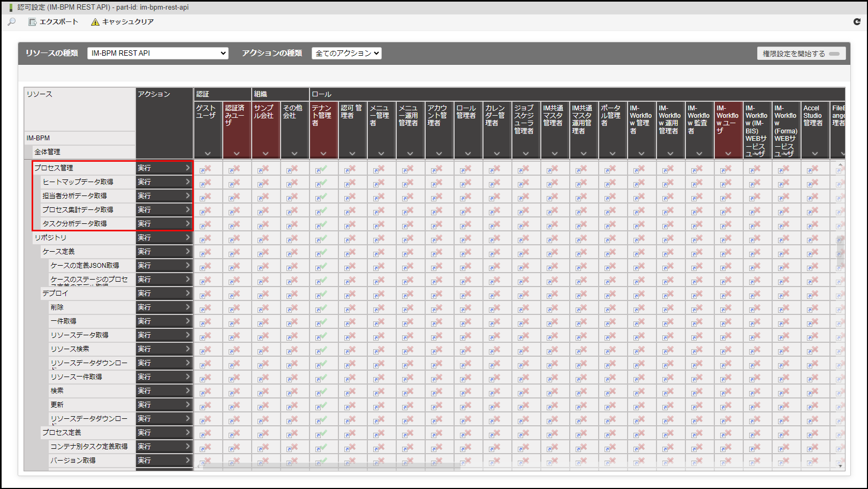Select 認証 subject group header
This screenshot has height=489, width=868.
click(x=223, y=94)
